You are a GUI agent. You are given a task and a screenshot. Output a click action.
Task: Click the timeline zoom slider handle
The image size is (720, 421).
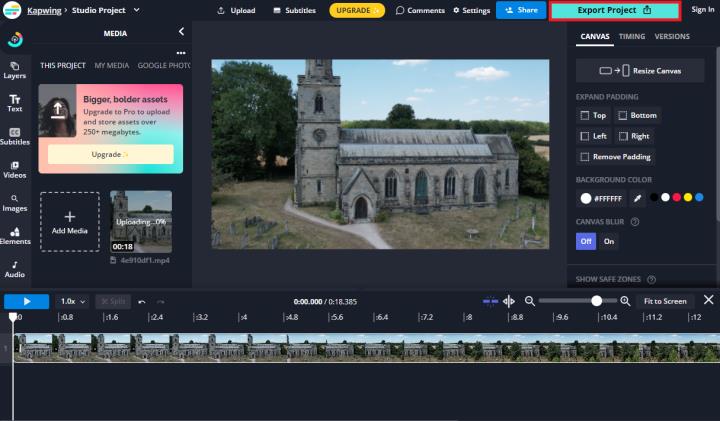coord(596,301)
